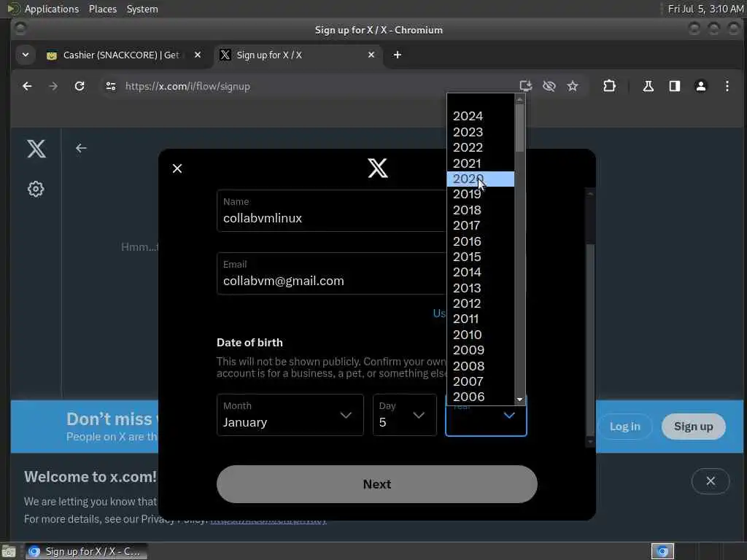Close the Sign up for X tab
The width and height of the screenshot is (747, 560).
[x=371, y=55]
